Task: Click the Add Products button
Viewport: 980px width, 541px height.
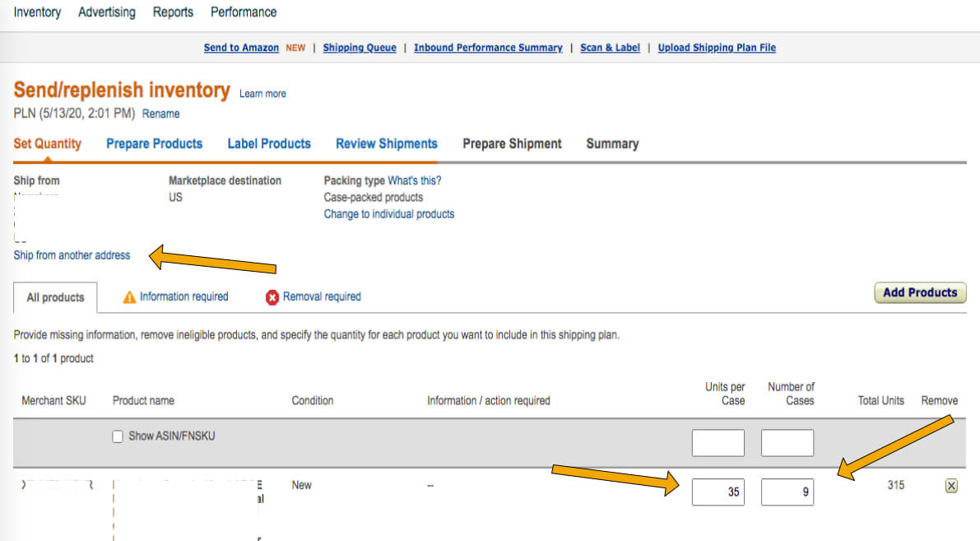Action: [x=920, y=292]
